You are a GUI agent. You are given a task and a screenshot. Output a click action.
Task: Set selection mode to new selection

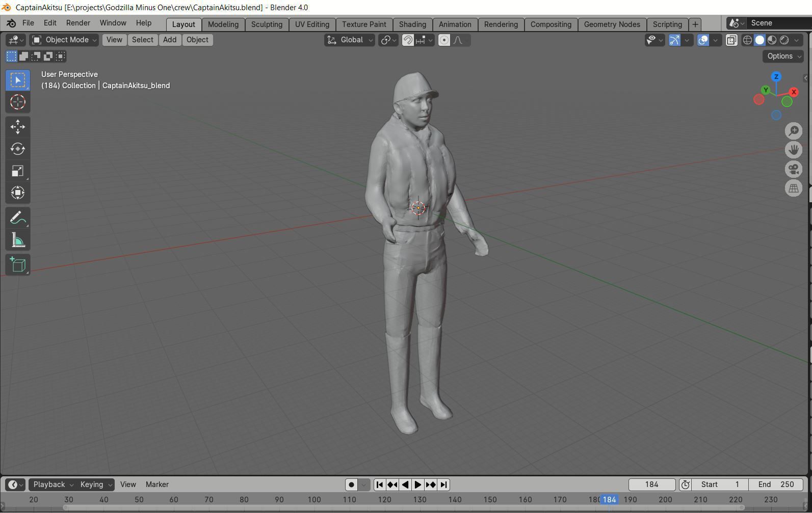click(11, 56)
